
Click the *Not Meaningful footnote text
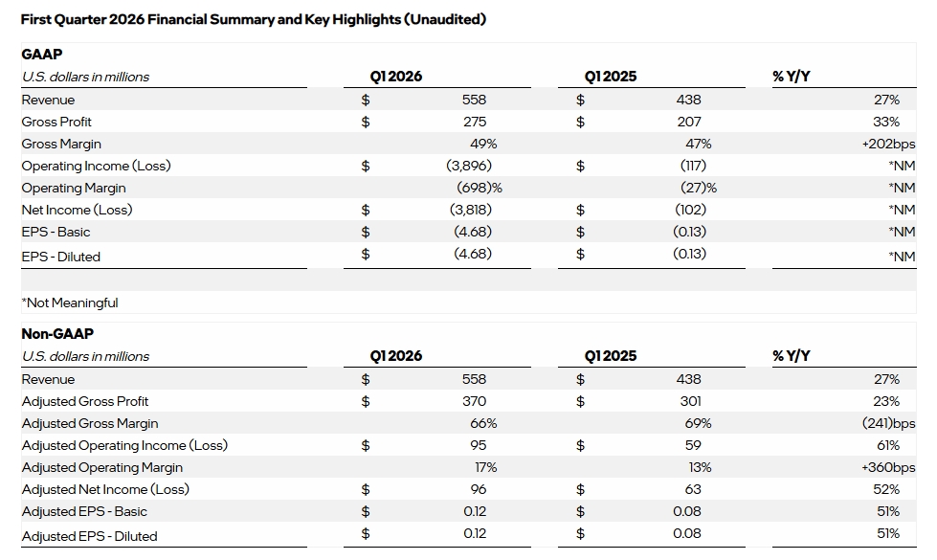coord(70,302)
